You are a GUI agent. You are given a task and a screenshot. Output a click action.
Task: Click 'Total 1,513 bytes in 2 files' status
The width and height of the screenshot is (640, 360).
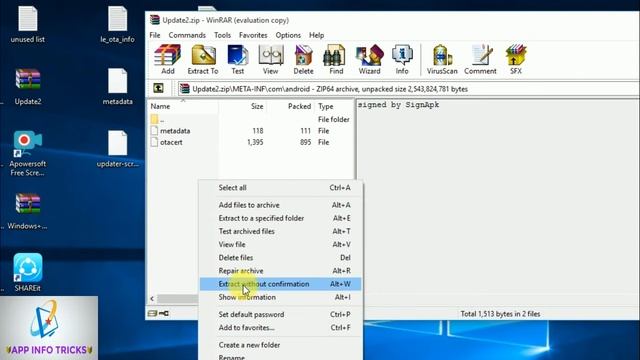point(500,314)
